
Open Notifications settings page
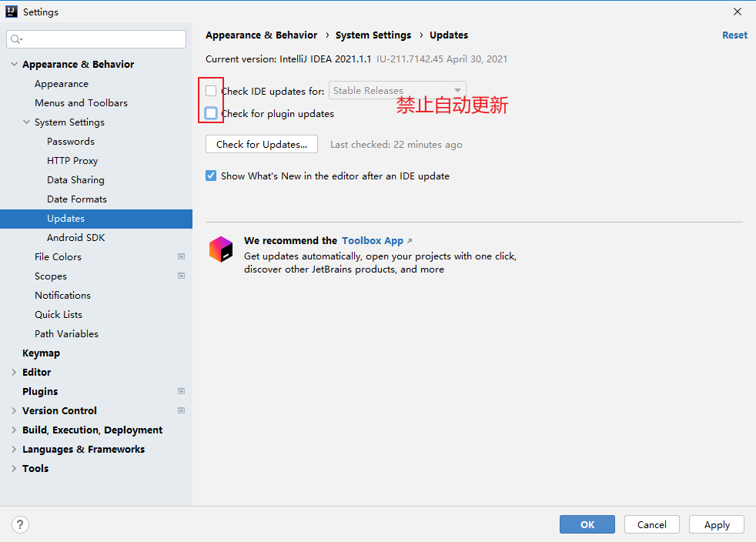pyautogui.click(x=62, y=295)
